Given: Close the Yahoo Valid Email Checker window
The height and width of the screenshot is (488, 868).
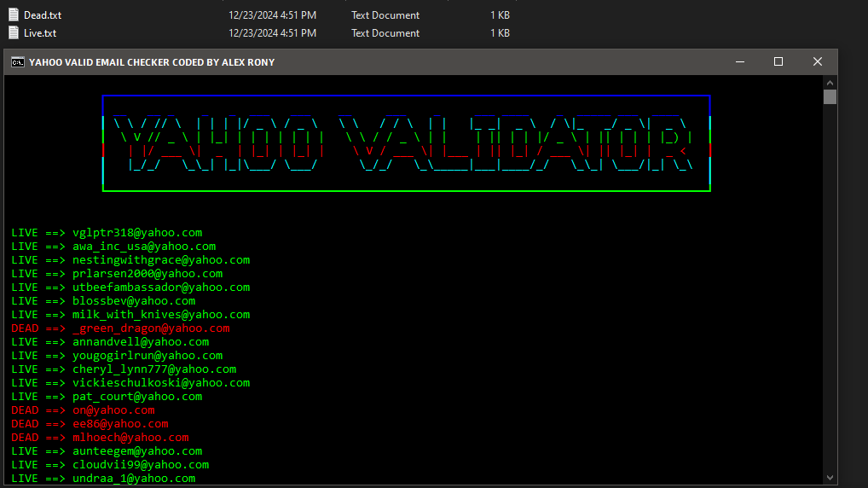Looking at the screenshot, I should point(818,61).
